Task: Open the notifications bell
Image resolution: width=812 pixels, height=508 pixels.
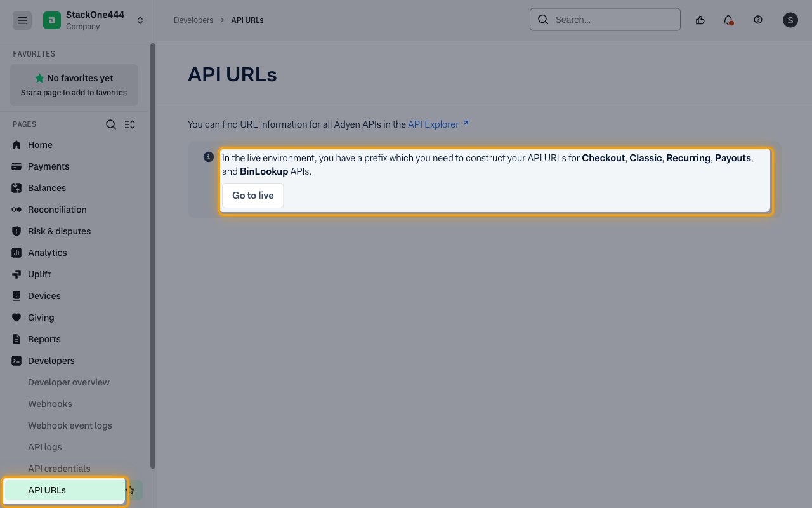Action: 728,20
